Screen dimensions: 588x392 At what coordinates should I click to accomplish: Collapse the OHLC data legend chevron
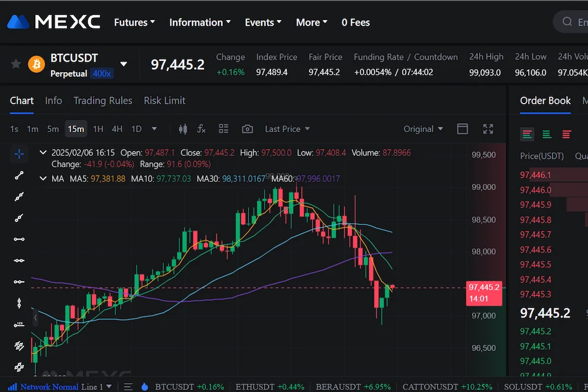43,153
